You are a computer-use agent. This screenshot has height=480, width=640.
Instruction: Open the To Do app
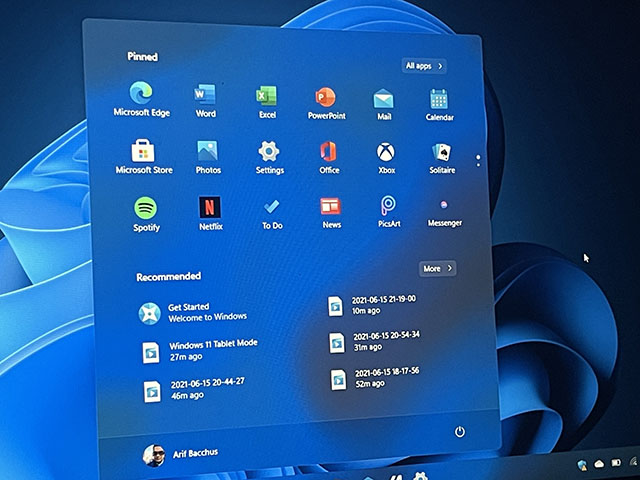[x=272, y=214]
